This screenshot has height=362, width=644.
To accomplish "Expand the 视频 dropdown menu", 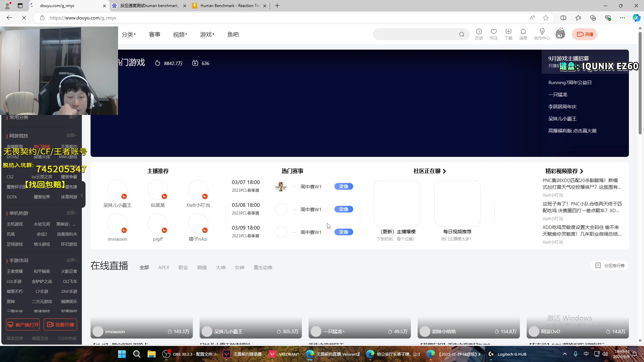I will click(x=180, y=35).
